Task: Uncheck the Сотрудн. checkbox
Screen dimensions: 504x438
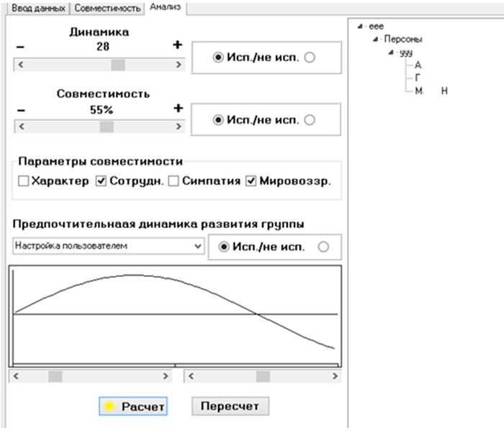Action: 101,181
